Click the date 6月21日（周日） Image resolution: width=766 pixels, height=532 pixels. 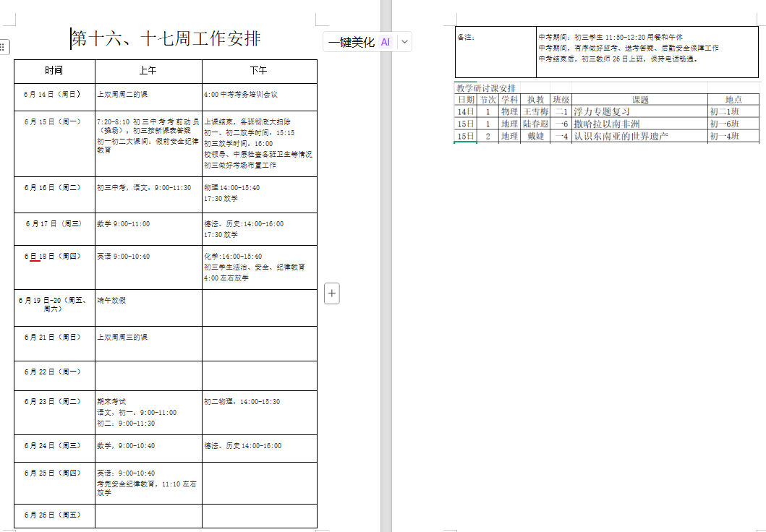53,338
